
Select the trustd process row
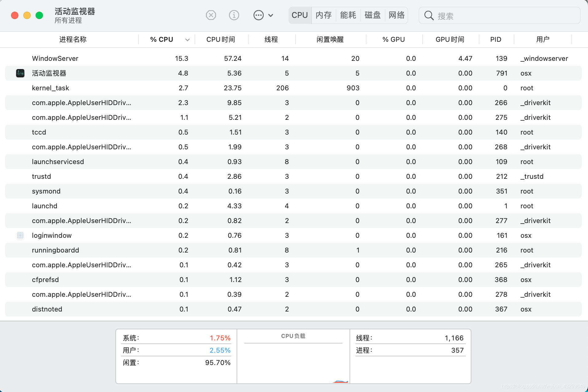[x=293, y=176]
